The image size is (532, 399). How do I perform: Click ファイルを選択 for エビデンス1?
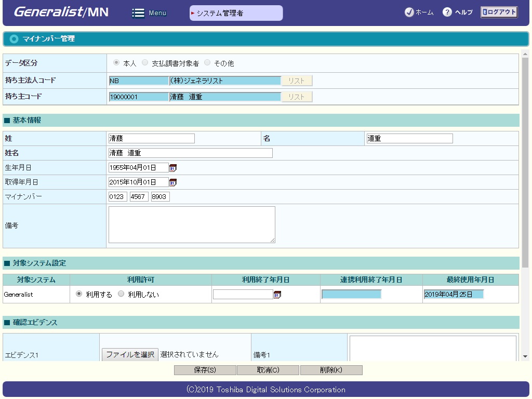point(130,355)
